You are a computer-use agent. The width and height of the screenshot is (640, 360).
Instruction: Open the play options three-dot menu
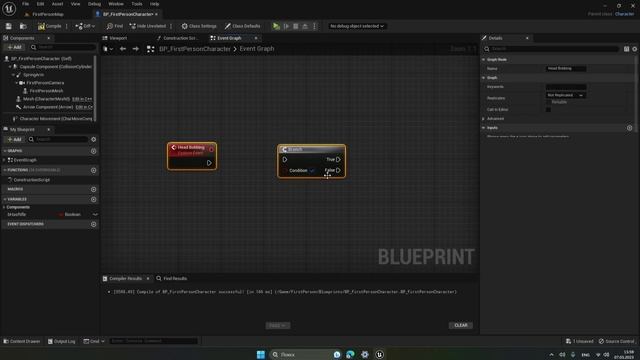[314, 26]
